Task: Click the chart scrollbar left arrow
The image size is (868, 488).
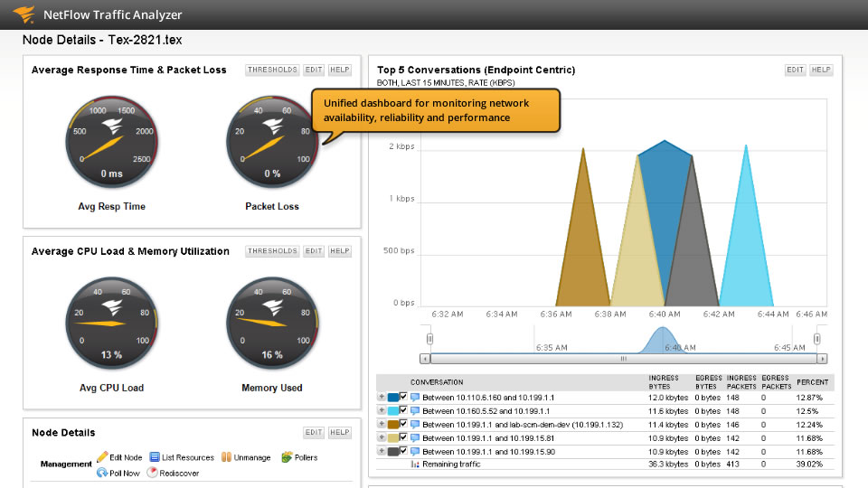Action: click(425, 359)
